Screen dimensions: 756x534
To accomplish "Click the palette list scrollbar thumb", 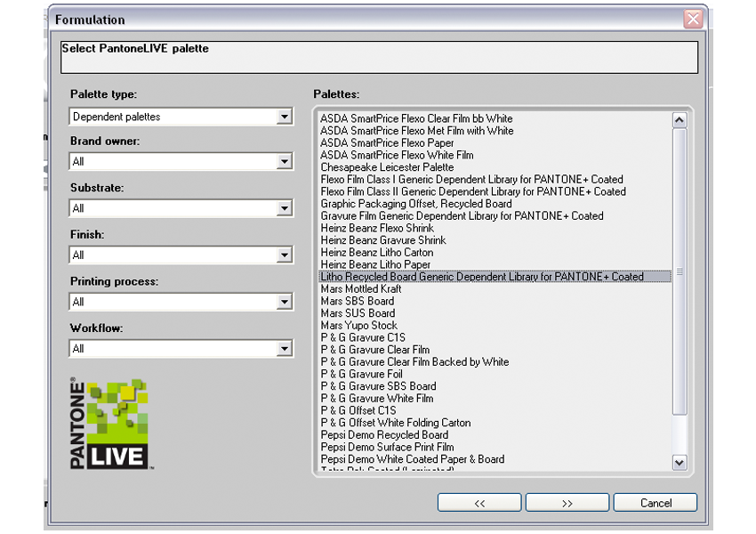I will (x=680, y=271).
